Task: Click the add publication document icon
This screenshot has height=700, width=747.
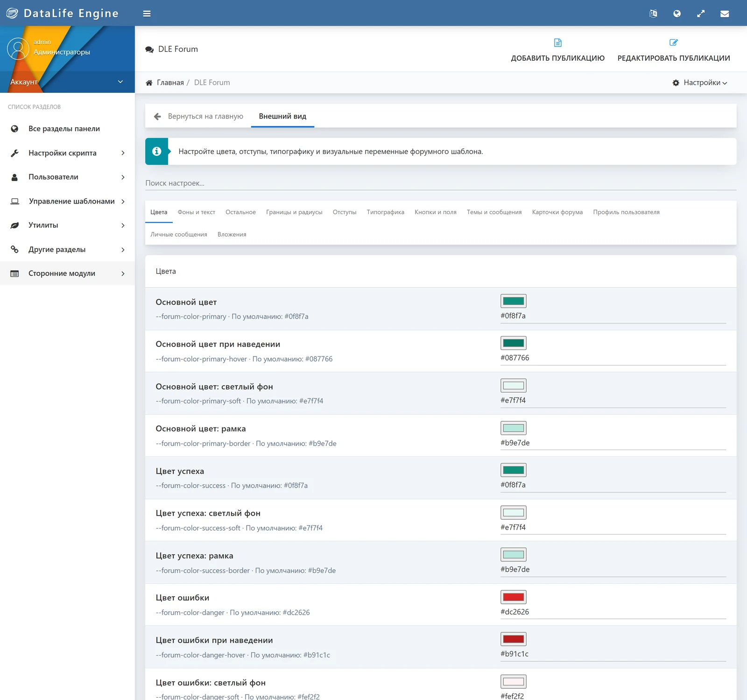Action: (x=557, y=42)
